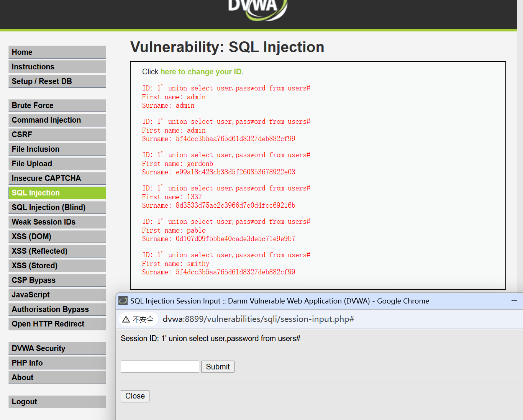Navigate to XSS (DOM)
This screenshot has height=420, width=523.
[x=57, y=236]
